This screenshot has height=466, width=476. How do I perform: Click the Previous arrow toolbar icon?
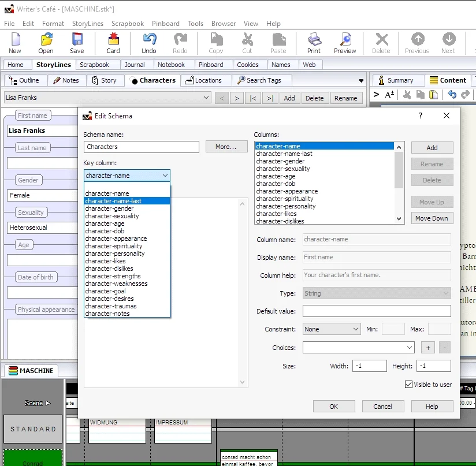click(x=417, y=43)
